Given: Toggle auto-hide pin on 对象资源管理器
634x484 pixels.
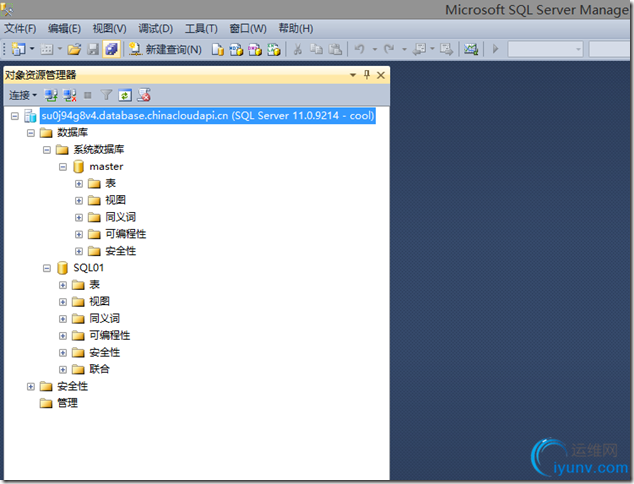Looking at the screenshot, I should (x=367, y=75).
